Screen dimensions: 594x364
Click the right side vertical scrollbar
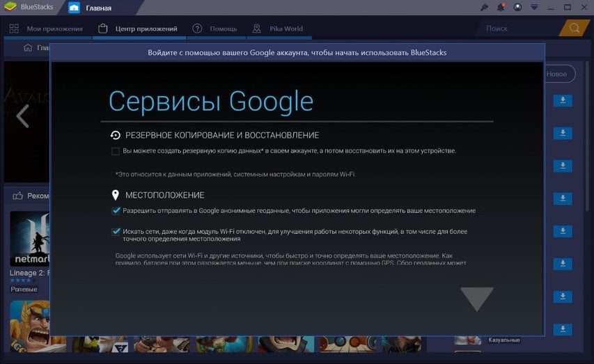[587, 136]
